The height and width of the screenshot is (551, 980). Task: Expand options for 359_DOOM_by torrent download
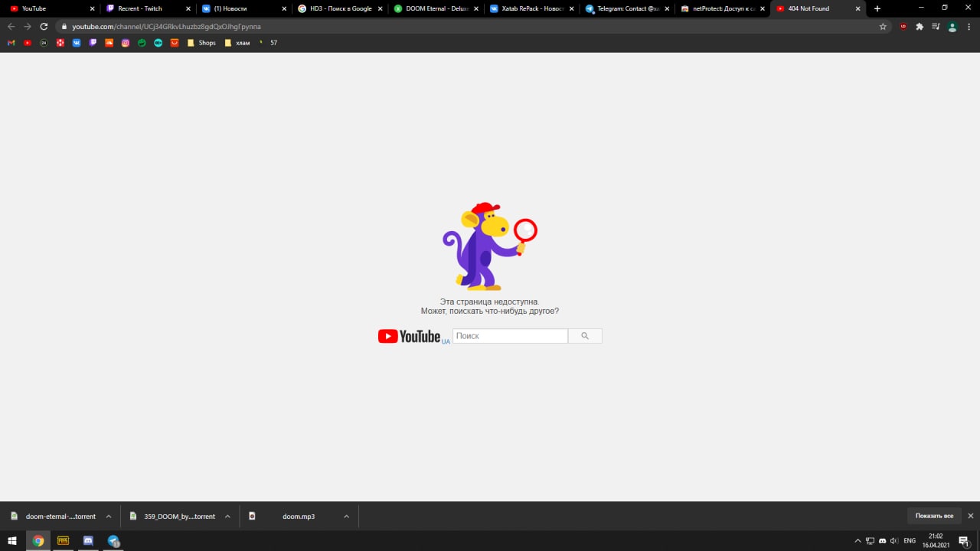click(x=227, y=517)
